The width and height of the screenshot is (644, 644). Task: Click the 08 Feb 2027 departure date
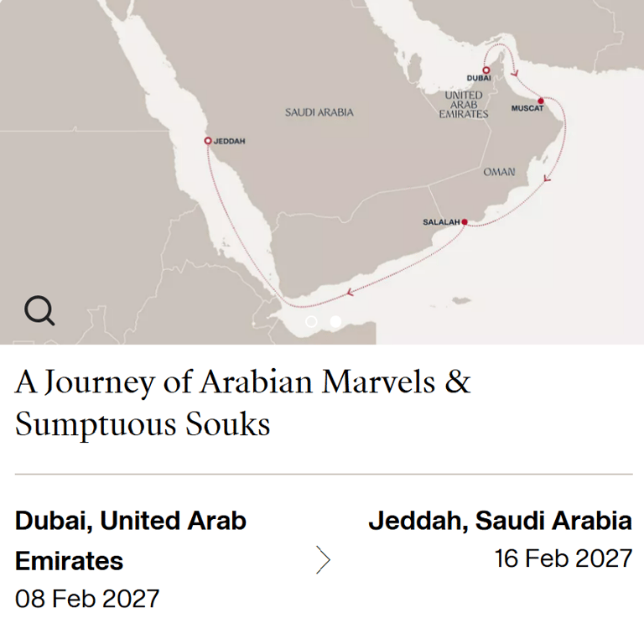pos(87,599)
